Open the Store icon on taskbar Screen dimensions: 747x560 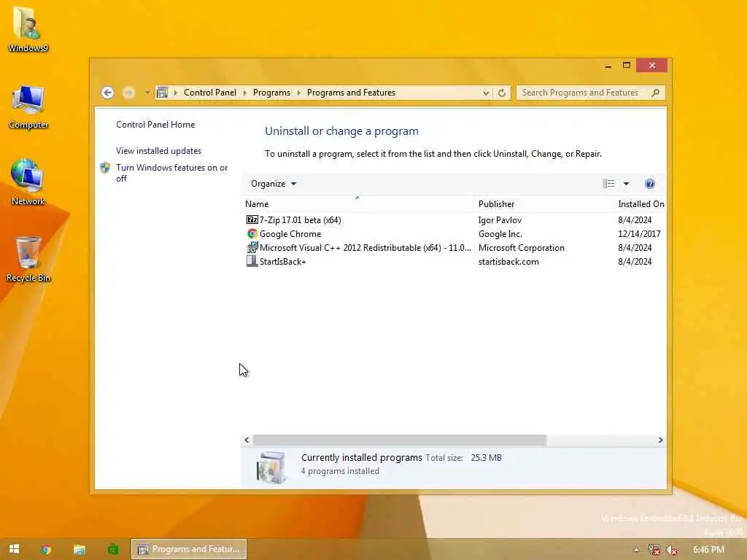click(112, 550)
